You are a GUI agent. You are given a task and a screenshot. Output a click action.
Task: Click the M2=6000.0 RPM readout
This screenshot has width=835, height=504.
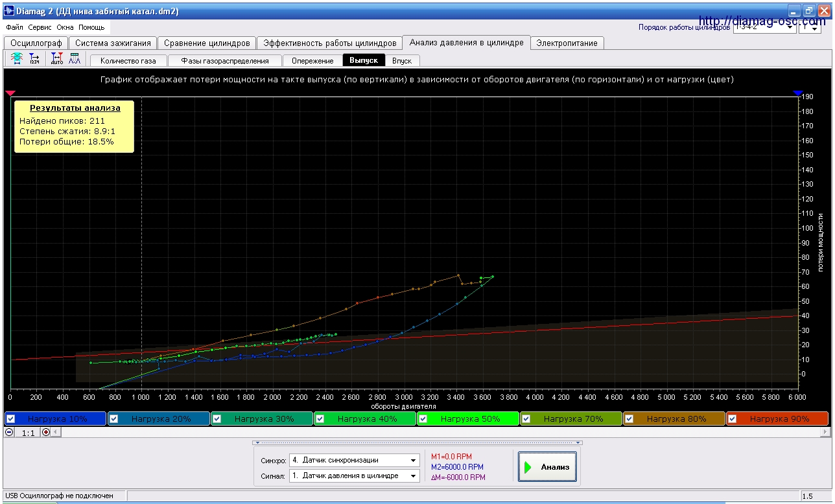tap(457, 467)
